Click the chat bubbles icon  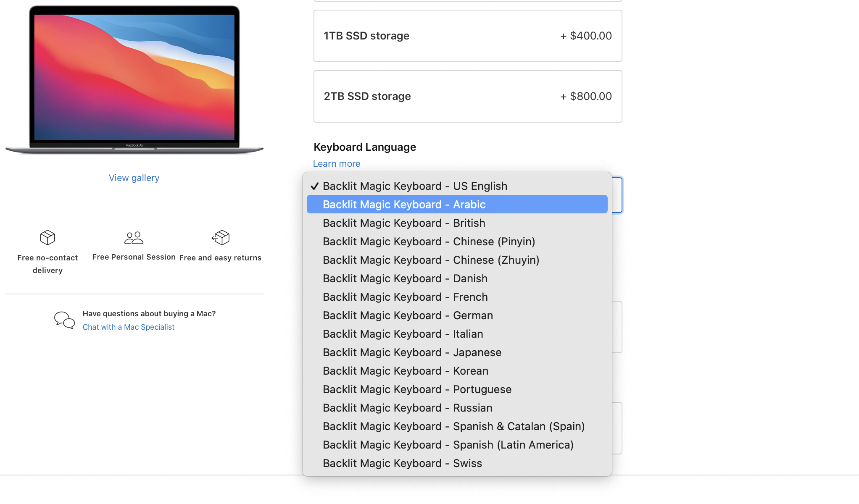coord(64,320)
